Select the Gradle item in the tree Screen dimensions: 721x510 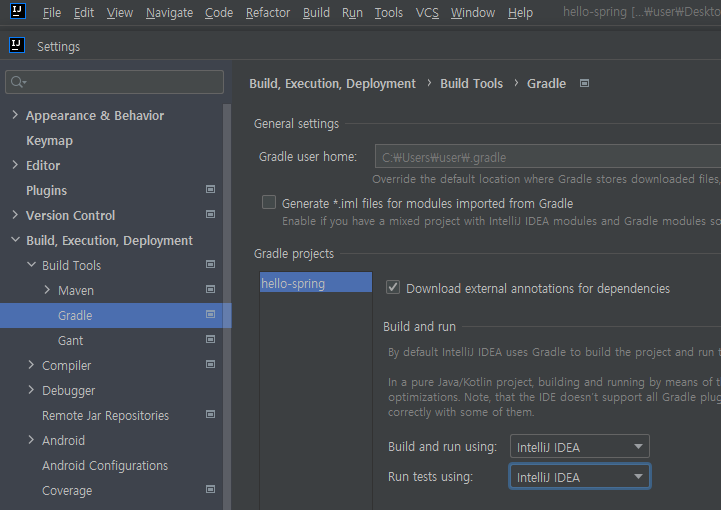[x=116, y=315]
